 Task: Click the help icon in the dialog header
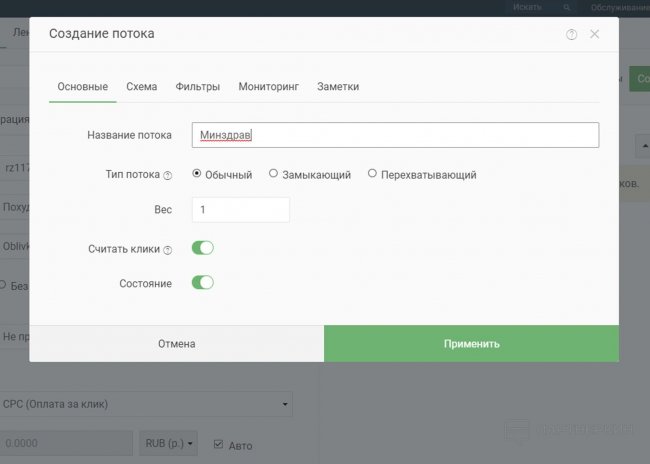[x=571, y=34]
